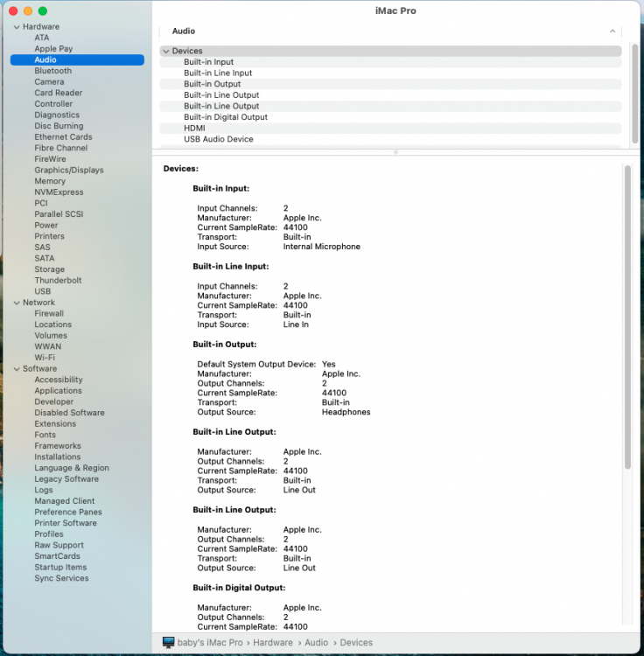The width and height of the screenshot is (644, 656).
Task: Open Extensions section
Action: (55, 424)
